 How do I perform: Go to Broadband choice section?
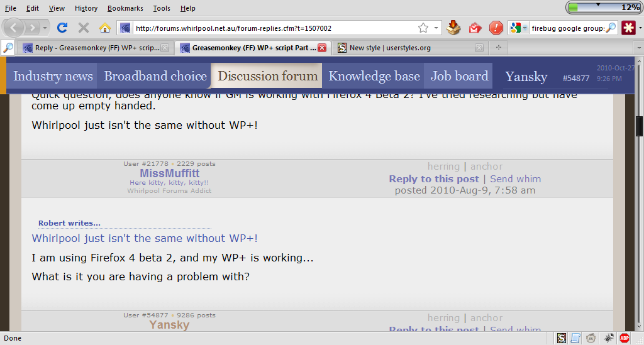155,76
